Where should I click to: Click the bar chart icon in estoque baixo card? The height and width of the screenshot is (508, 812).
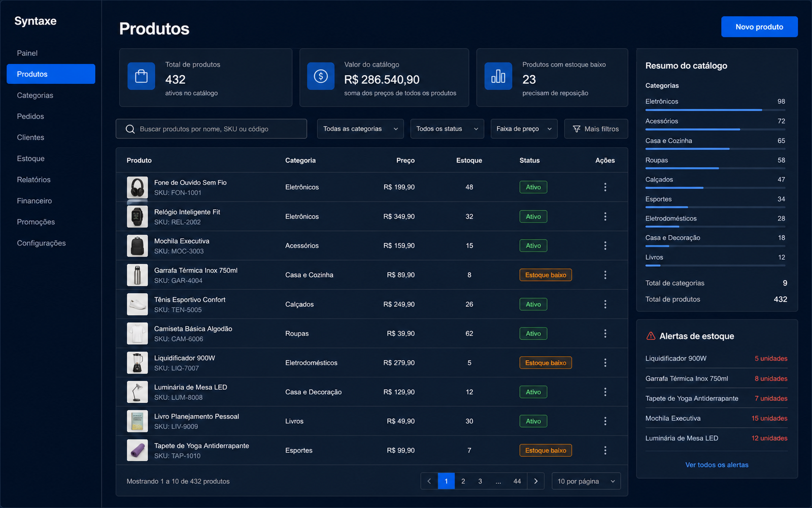[498, 76]
